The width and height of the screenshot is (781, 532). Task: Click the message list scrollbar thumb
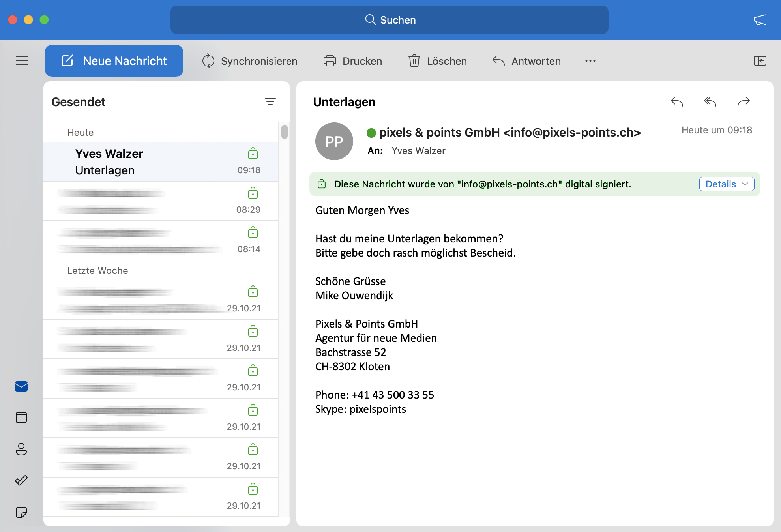pyautogui.click(x=285, y=132)
